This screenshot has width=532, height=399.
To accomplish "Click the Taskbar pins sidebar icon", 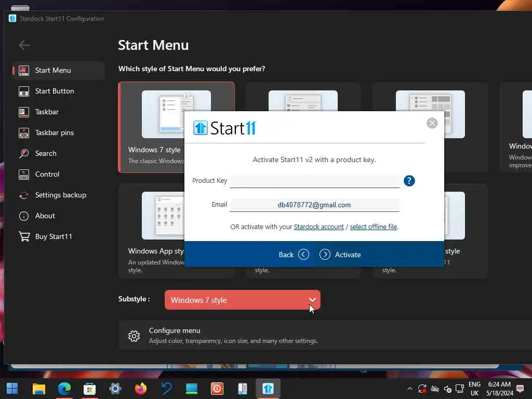I will [24, 132].
